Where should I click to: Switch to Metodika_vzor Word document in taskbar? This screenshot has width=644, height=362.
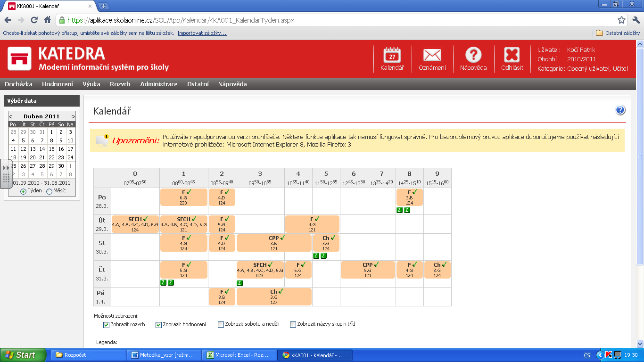point(164,355)
